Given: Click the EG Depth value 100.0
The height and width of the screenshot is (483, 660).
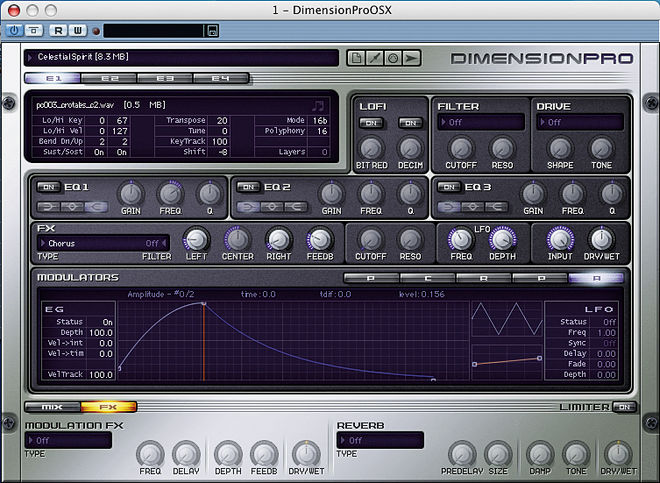Looking at the screenshot, I should coord(101,333).
